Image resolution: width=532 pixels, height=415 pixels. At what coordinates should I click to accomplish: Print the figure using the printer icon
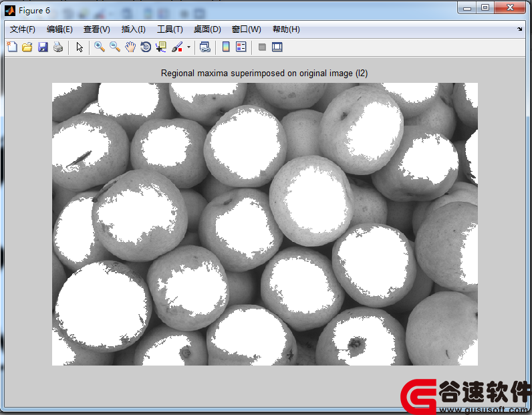pyautogui.click(x=58, y=47)
